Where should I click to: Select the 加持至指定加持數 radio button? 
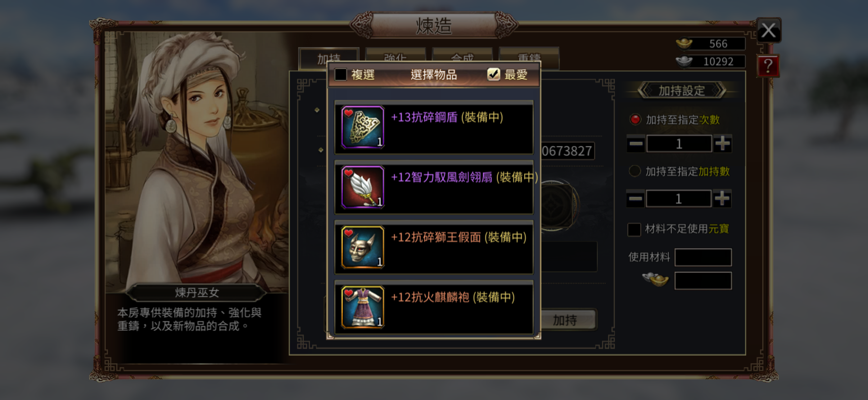pos(635,171)
